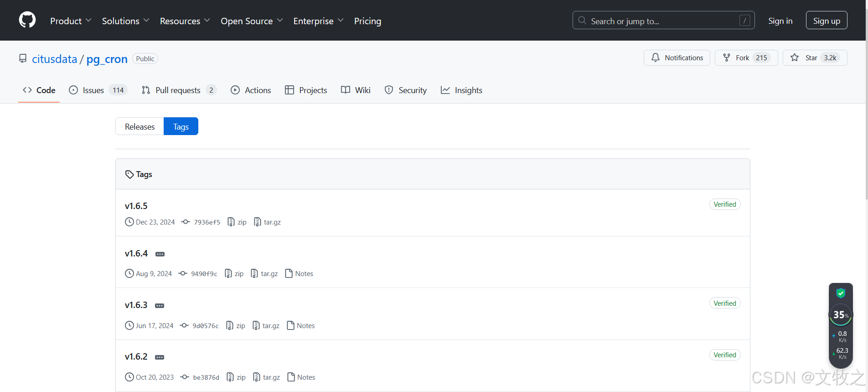Open the pg_cron repository link
The image size is (868, 392).
107,59
